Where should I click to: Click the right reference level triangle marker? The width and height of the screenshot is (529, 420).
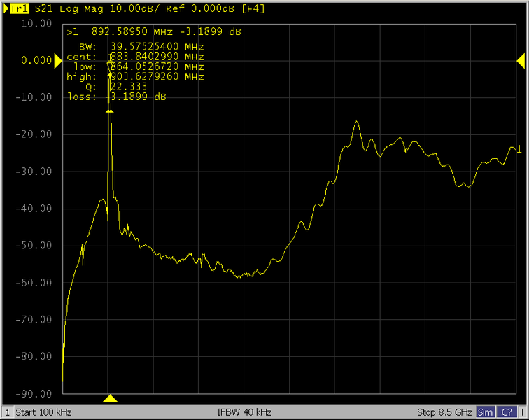[521, 61]
